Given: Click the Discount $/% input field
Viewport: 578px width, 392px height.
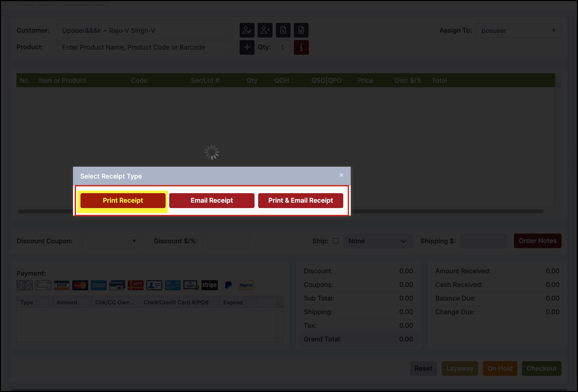Looking at the screenshot, I should point(225,241).
